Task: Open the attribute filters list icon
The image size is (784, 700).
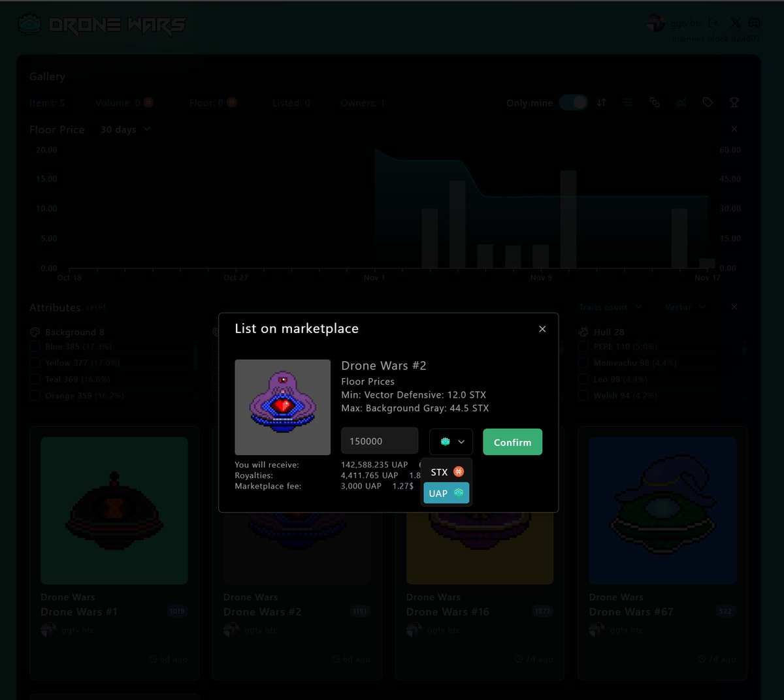Action: click(x=628, y=103)
